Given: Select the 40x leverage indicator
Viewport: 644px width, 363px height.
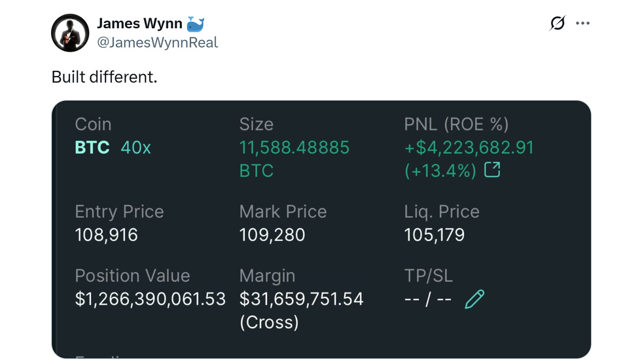Looking at the screenshot, I should pyautogui.click(x=135, y=147).
